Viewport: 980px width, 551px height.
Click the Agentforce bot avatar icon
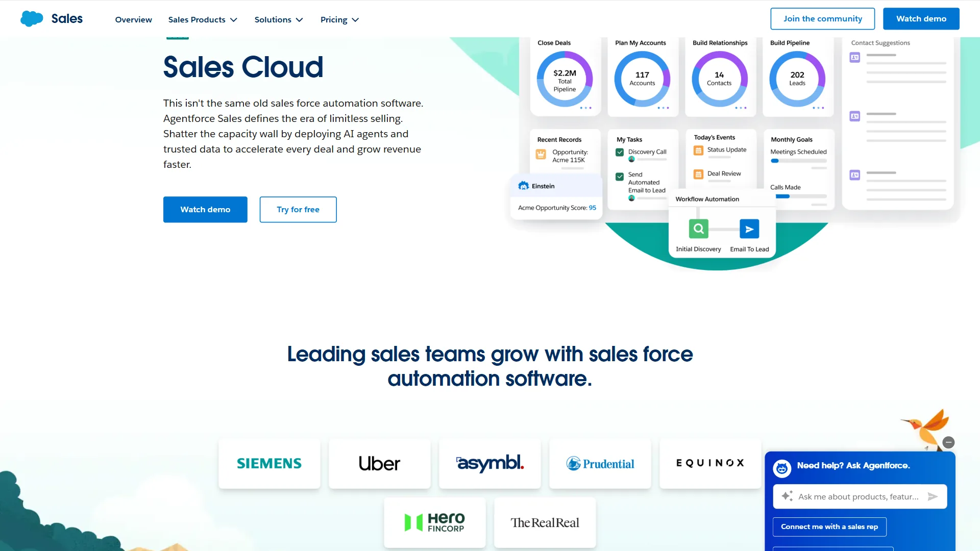[x=782, y=468]
